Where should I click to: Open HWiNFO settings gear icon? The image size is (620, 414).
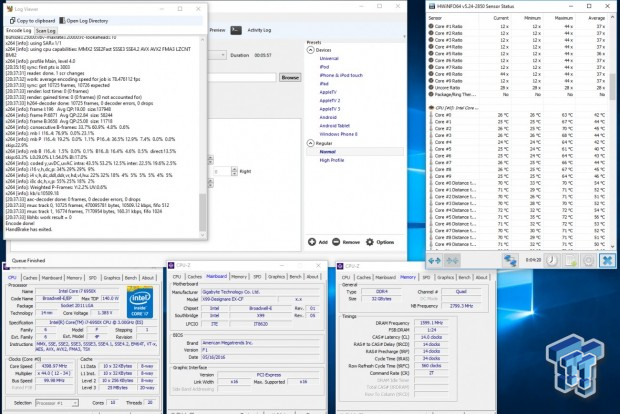589,261
